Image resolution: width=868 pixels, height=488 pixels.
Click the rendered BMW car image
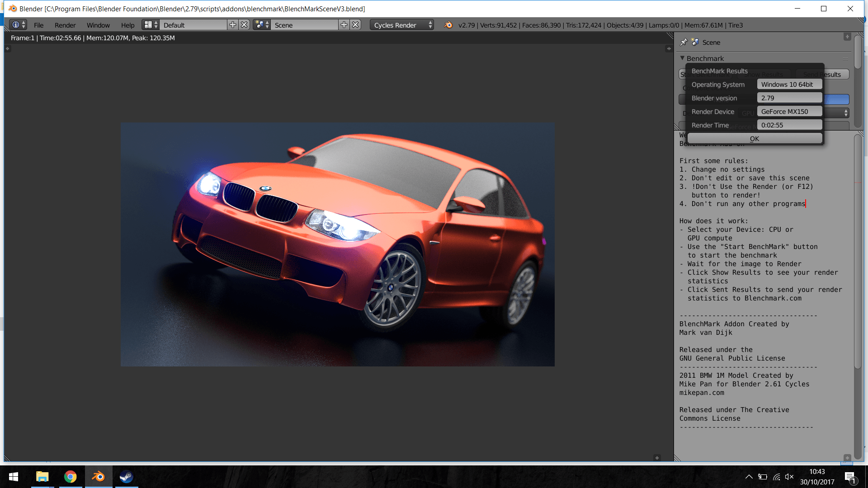click(x=337, y=244)
